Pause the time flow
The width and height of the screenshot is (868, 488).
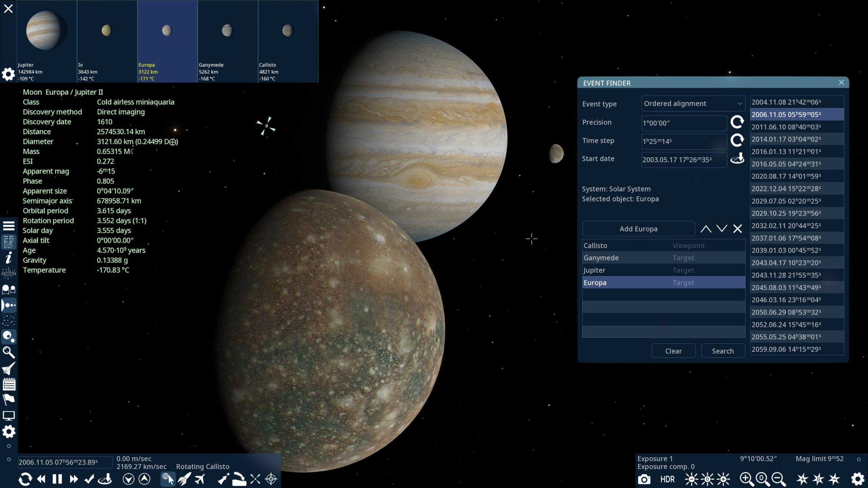point(57,479)
